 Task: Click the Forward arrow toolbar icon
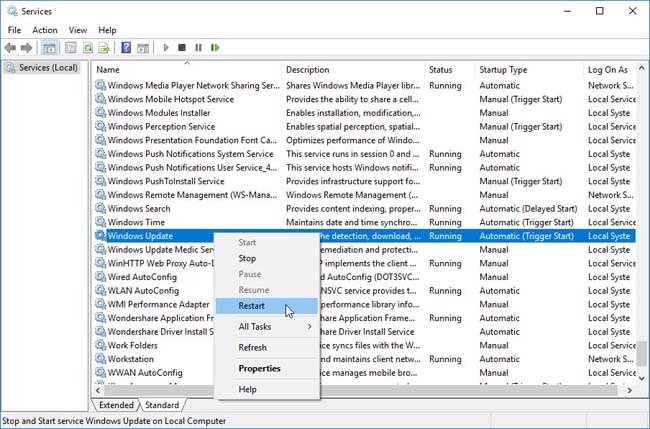pyautogui.click(x=27, y=48)
